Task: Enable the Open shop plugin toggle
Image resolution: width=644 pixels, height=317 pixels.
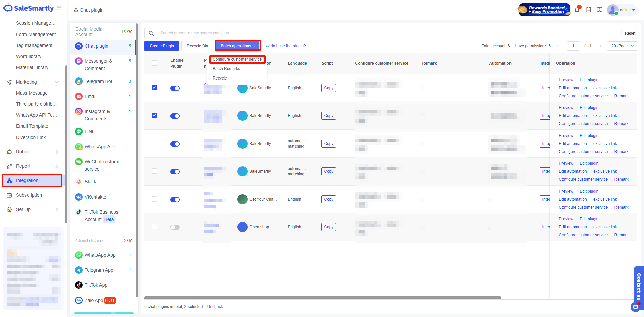Action: click(x=175, y=227)
